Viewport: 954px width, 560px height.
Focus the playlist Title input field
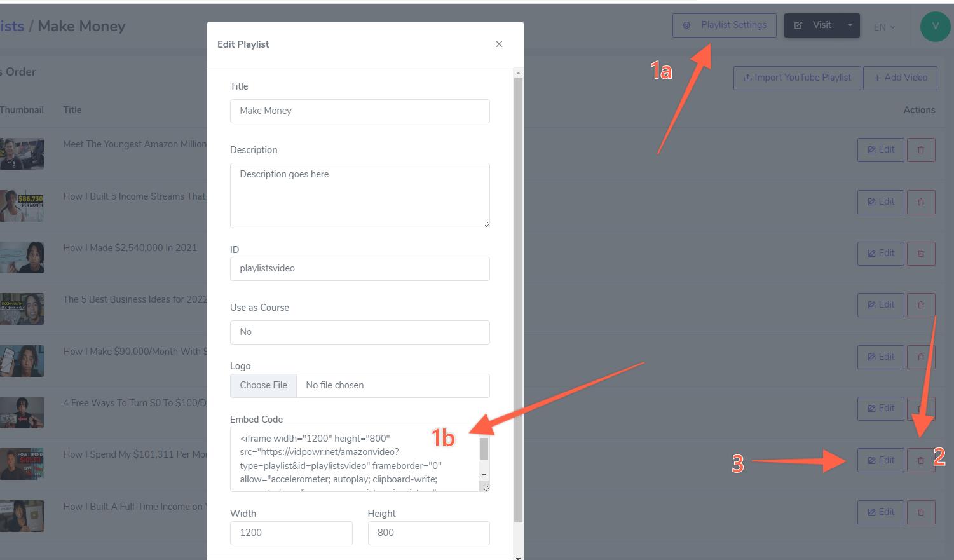click(360, 111)
